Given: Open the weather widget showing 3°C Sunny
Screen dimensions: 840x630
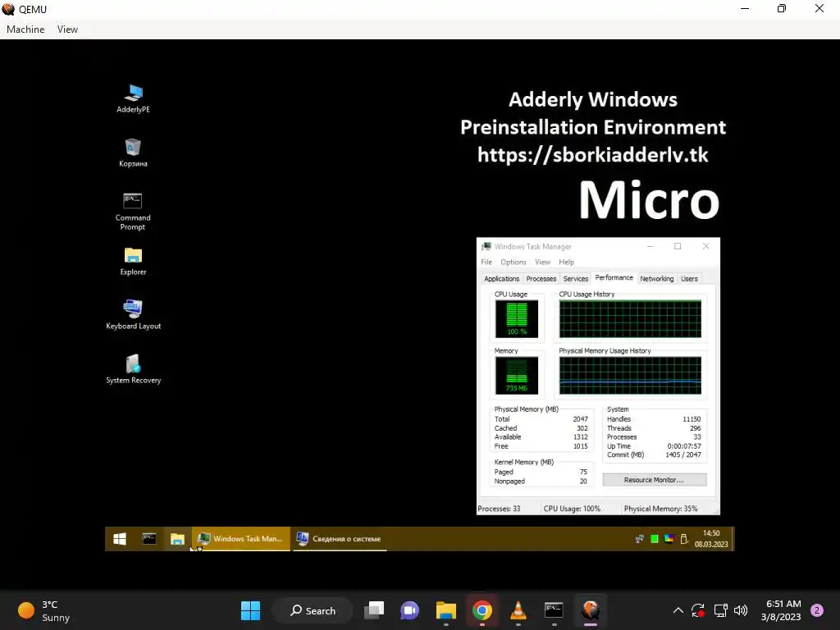Looking at the screenshot, I should point(44,610).
